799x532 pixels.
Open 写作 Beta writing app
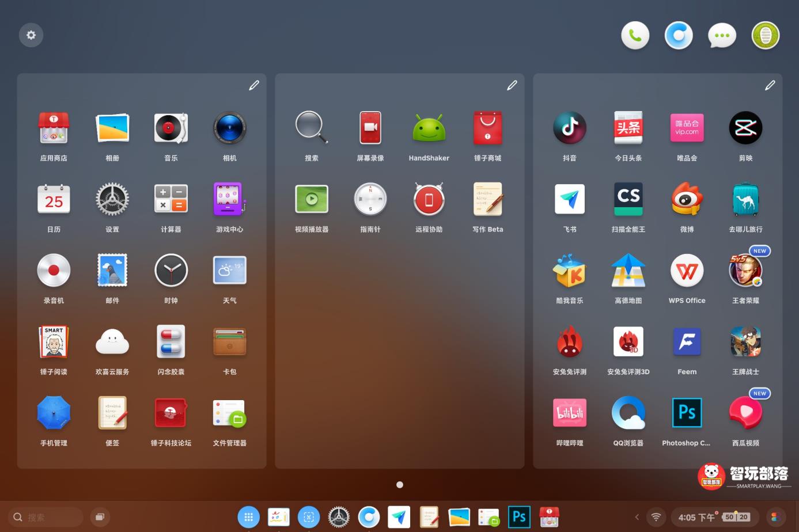coord(488,199)
